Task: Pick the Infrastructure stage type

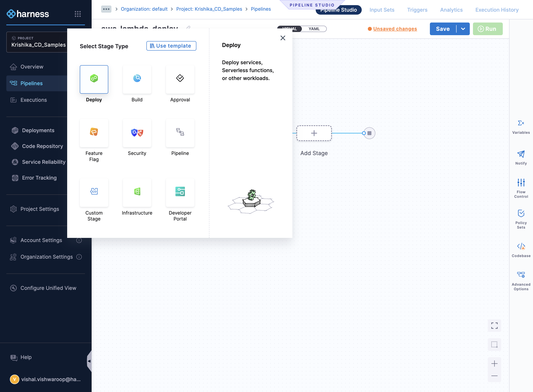Action: pos(137,192)
